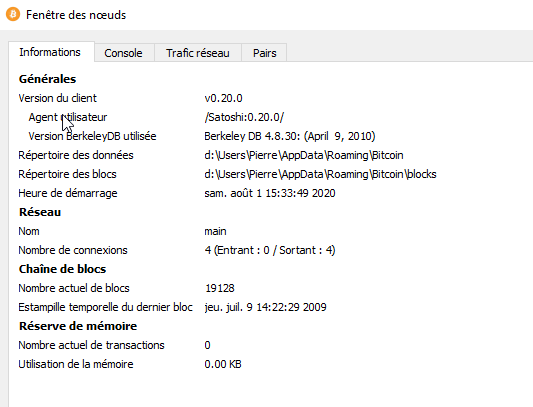Click the memory usage value 0.00 KB
This screenshot has height=407, width=533.
(223, 364)
